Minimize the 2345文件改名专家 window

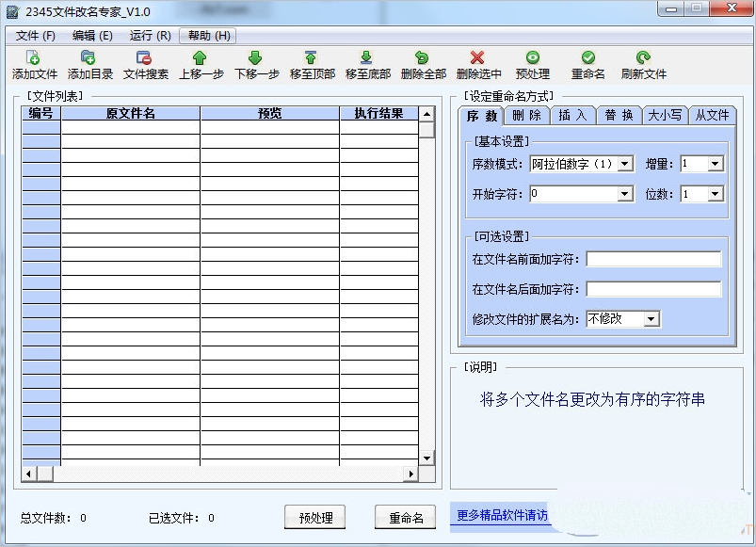(671, 8)
